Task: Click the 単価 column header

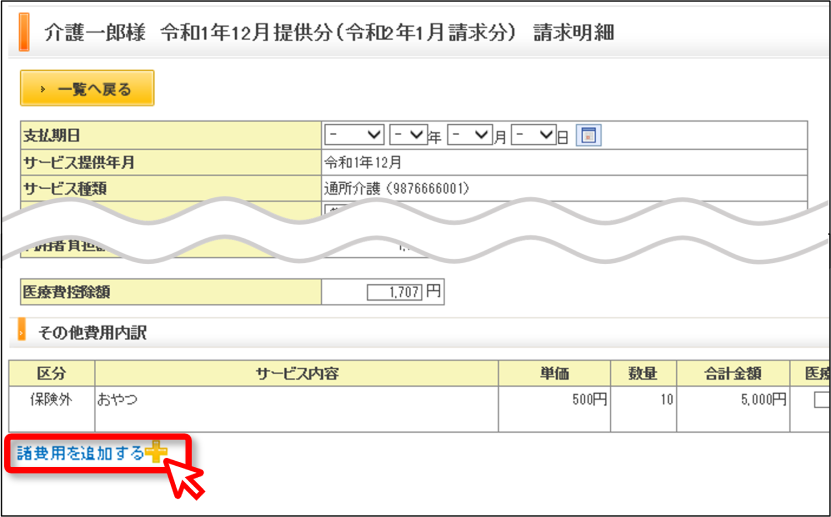Action: pos(554,373)
